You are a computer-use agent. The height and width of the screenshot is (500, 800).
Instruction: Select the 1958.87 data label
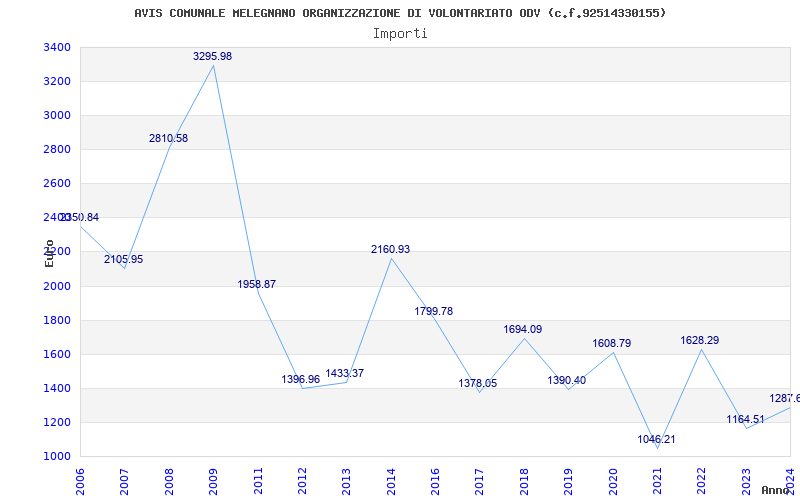coord(257,284)
